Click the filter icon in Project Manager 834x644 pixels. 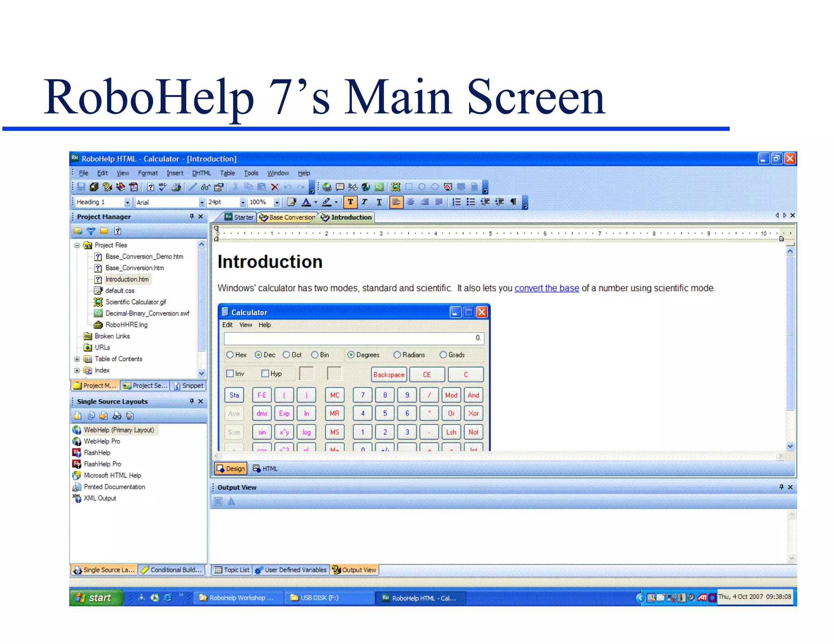[91, 231]
